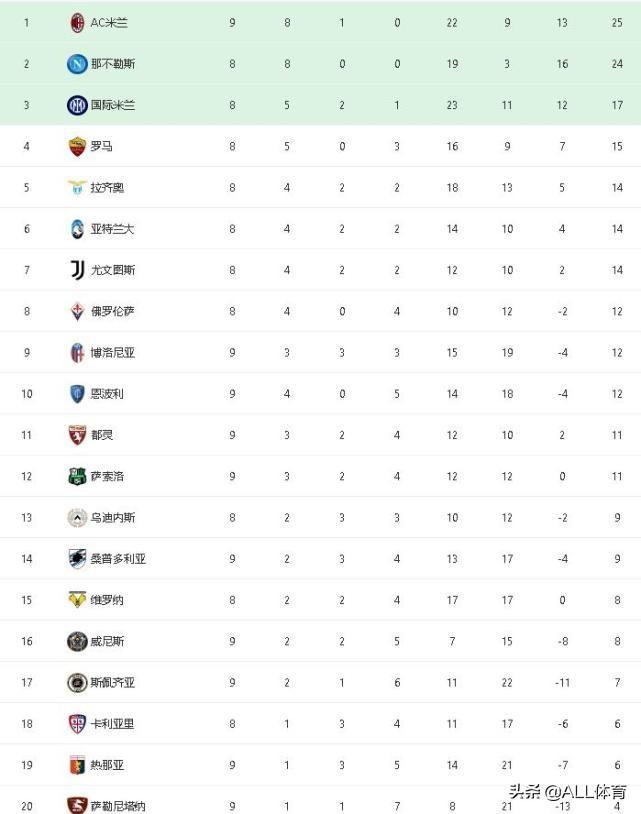
Task: Click the 那不勒斯 Napoli logo
Action: (x=77, y=64)
